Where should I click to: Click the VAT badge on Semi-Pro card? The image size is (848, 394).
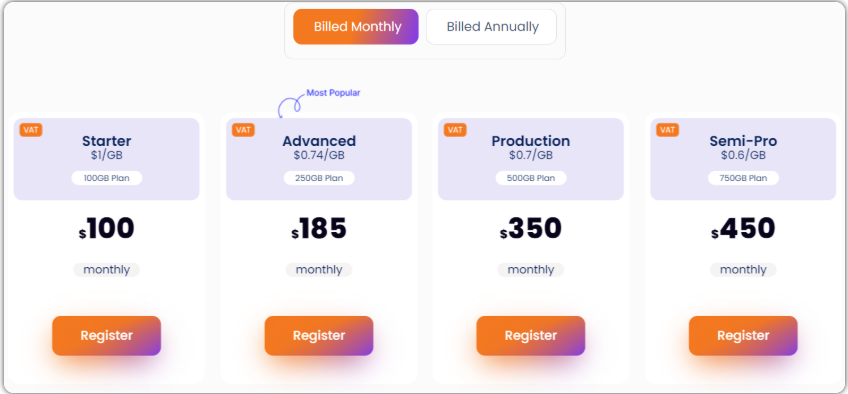[667, 130]
